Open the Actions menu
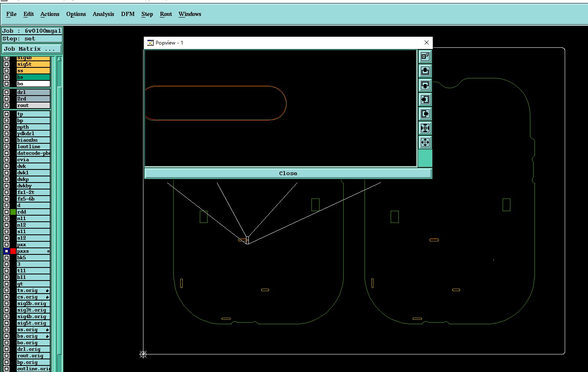 click(50, 14)
